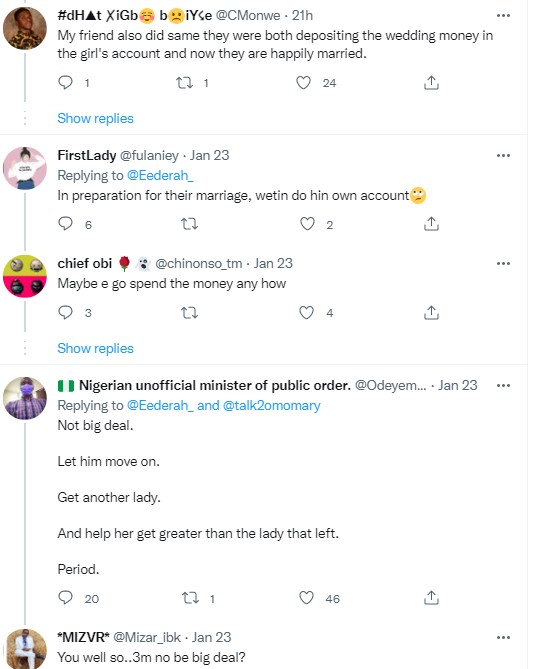The image size is (543, 669).
Task: Open reply on the 'Not big deal' tweet
Action: [65, 598]
